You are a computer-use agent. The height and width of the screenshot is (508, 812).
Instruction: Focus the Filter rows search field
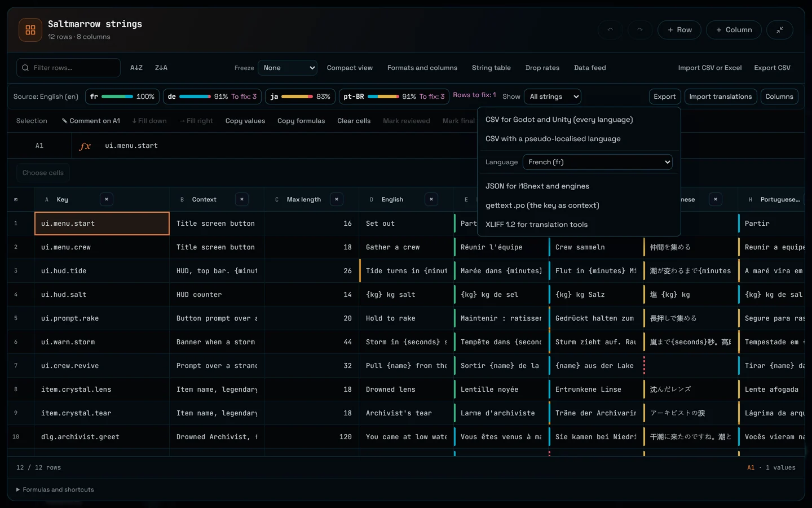(x=68, y=68)
